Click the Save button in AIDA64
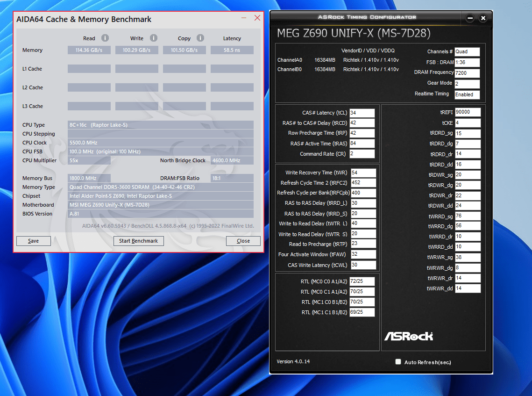The image size is (532, 396). 34,241
